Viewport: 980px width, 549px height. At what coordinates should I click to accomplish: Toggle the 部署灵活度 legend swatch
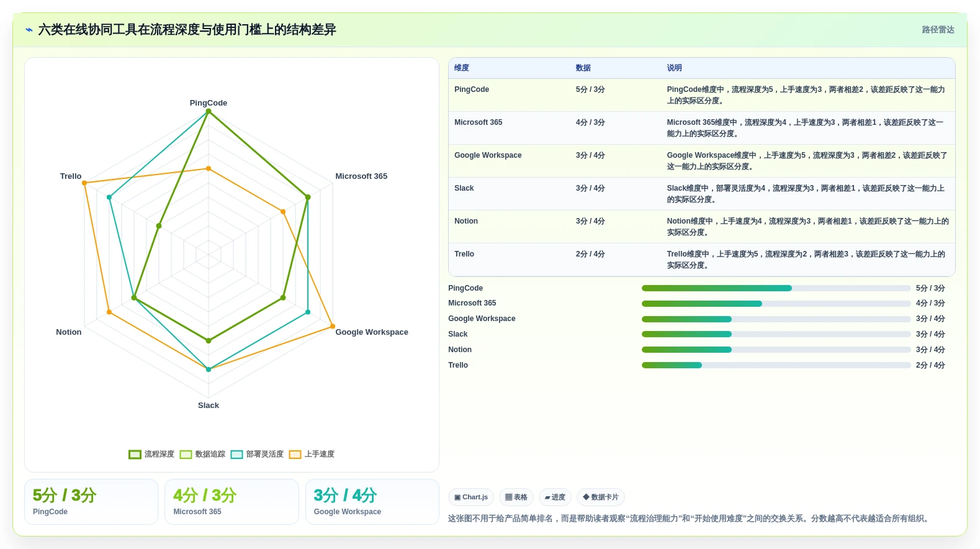(236, 455)
